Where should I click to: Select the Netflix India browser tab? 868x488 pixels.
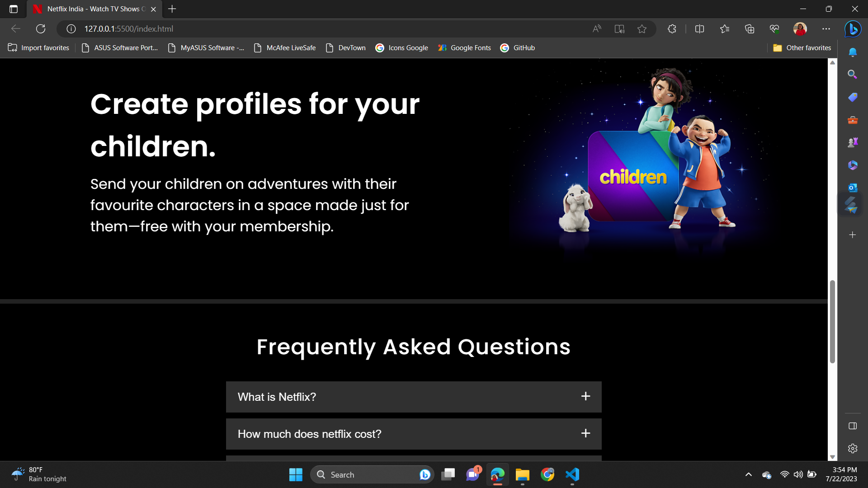pos(88,9)
